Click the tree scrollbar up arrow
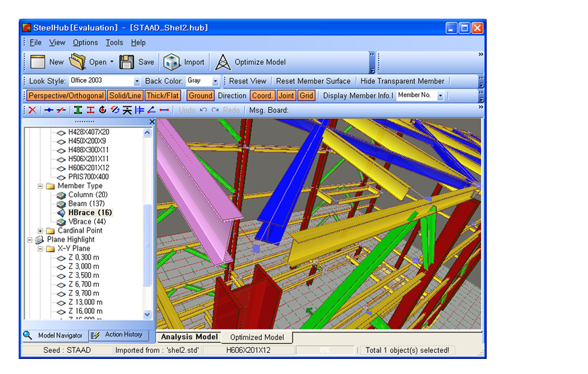 [147, 133]
